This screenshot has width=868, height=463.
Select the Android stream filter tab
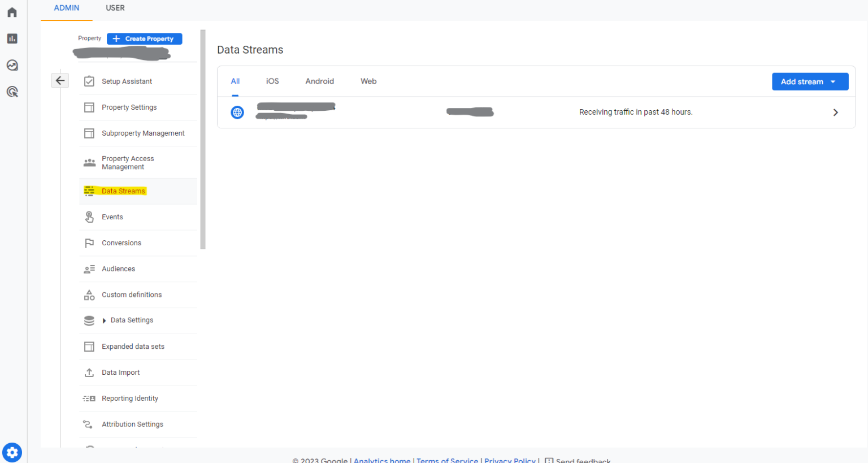319,81
